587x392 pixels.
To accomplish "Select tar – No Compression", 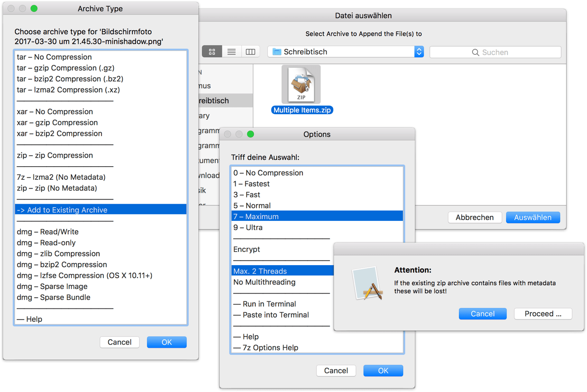I will tap(101, 57).
